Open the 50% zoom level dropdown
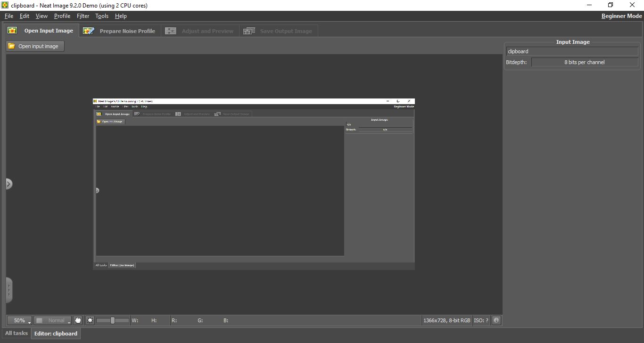 [x=19, y=320]
